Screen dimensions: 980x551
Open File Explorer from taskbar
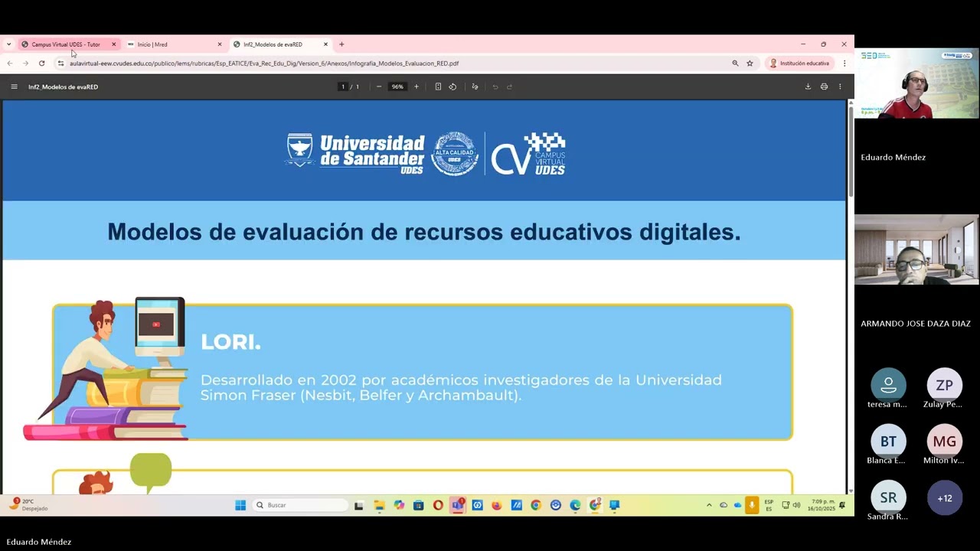tap(379, 505)
